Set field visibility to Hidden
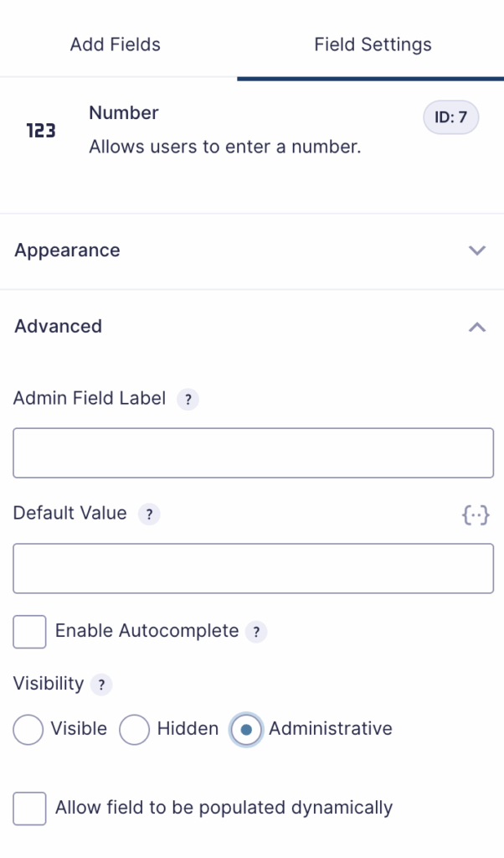504x858 pixels. [134, 730]
